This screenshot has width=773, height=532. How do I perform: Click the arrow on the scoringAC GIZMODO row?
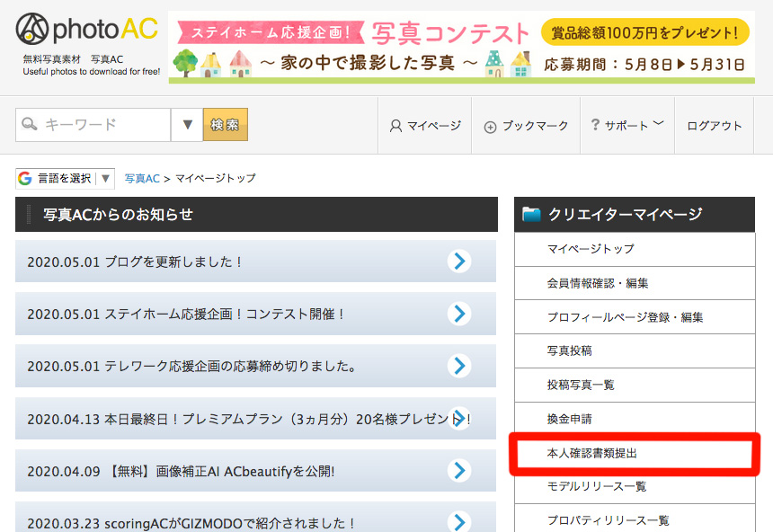click(459, 521)
